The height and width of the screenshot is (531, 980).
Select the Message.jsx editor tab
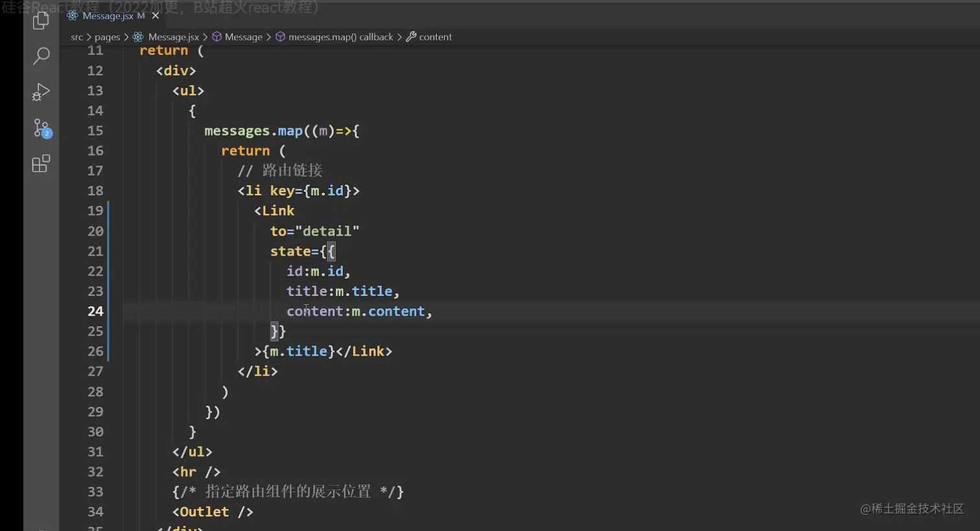[x=113, y=16]
